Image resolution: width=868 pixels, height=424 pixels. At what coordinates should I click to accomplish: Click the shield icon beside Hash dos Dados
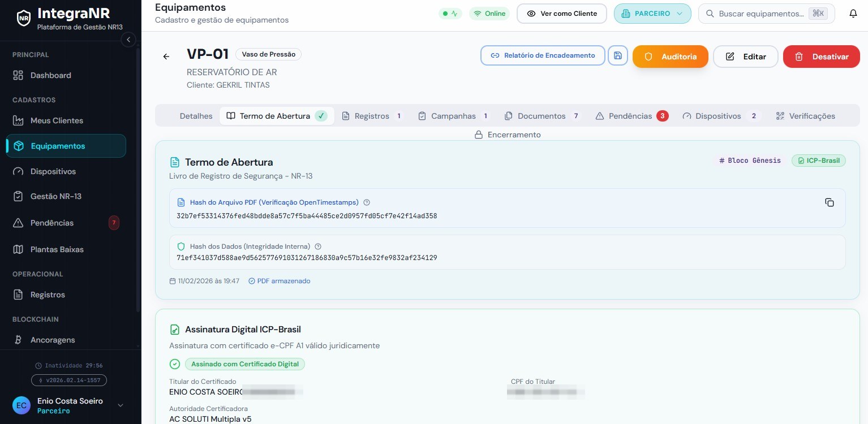(x=181, y=246)
